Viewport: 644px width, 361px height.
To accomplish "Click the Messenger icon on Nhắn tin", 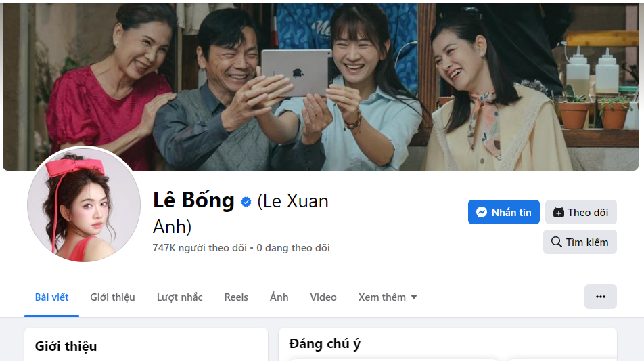I will [482, 212].
